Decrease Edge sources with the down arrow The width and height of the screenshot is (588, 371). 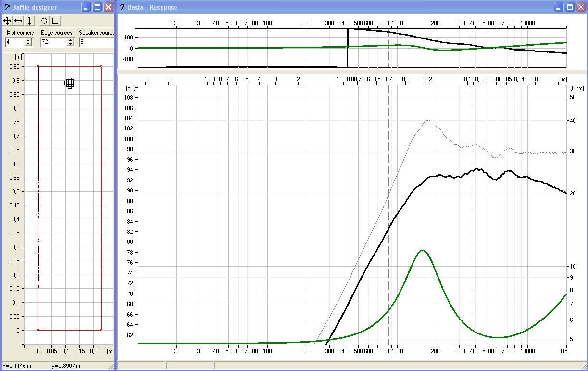coord(70,44)
